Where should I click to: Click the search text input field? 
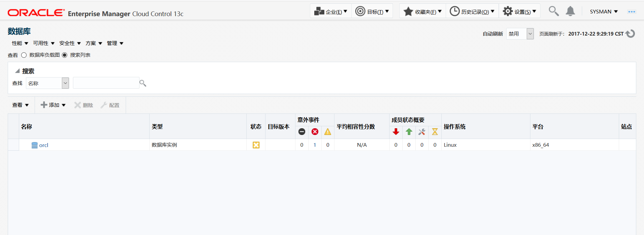pos(106,83)
